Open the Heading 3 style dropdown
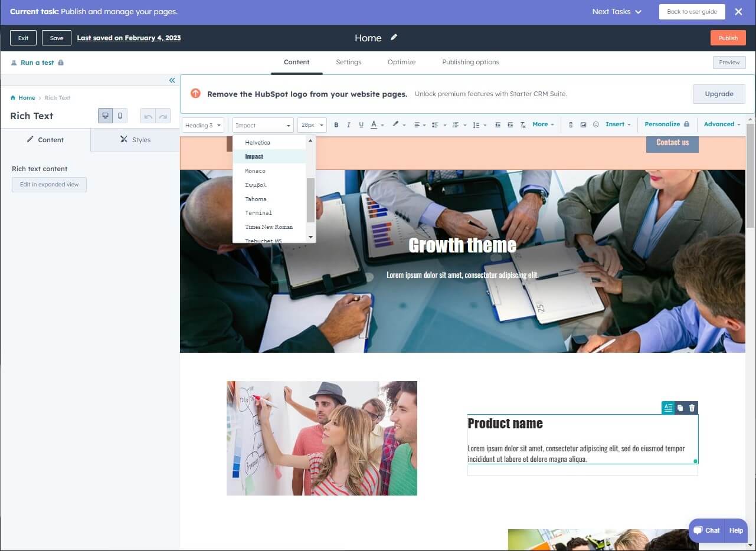 pyautogui.click(x=203, y=125)
